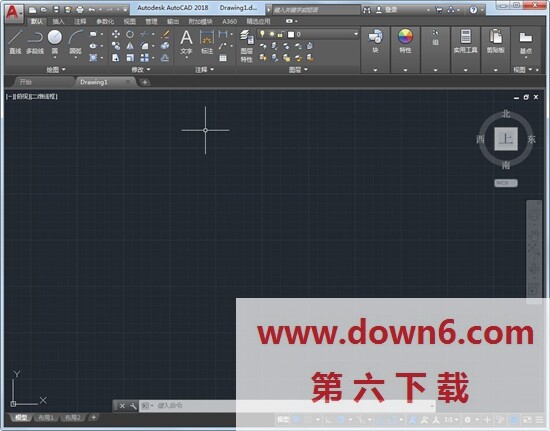Click the plus button to add new drawing tab
Viewport: 550px width, 431px height.
(x=145, y=82)
